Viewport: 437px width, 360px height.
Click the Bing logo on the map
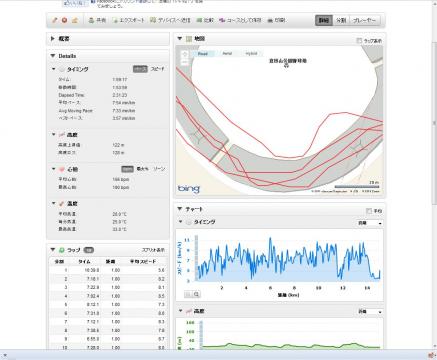click(189, 189)
